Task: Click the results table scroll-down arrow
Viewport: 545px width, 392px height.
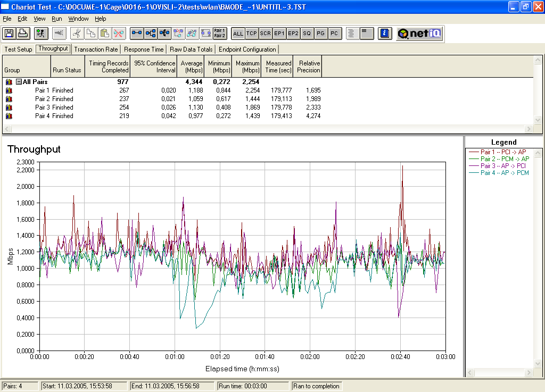Action: pyautogui.click(x=538, y=120)
